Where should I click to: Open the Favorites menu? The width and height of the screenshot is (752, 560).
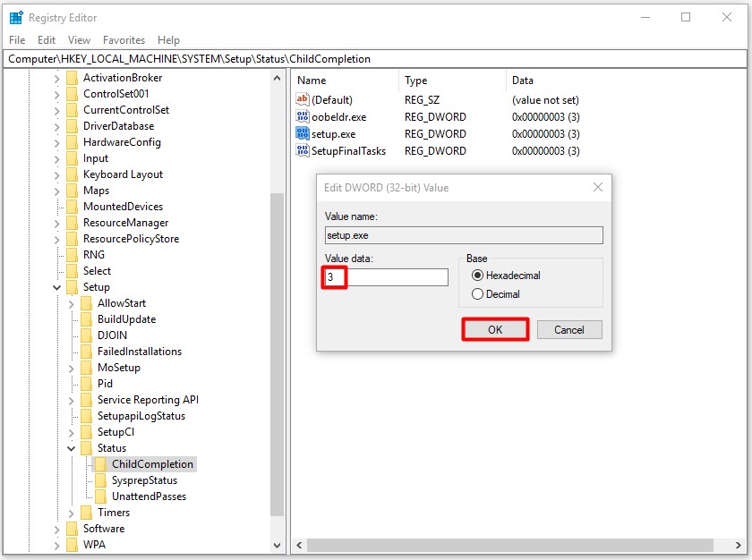pyautogui.click(x=124, y=40)
